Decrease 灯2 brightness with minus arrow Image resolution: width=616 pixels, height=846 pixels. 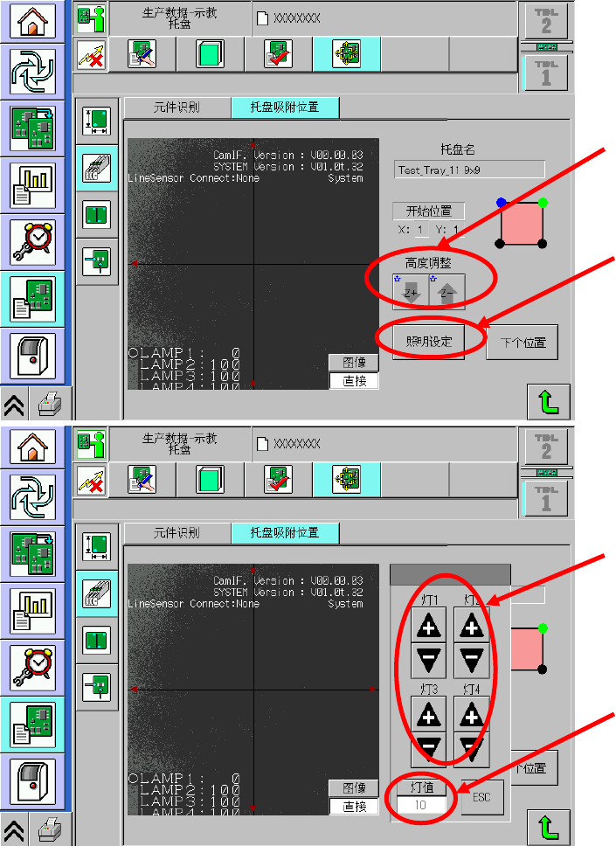[472, 661]
